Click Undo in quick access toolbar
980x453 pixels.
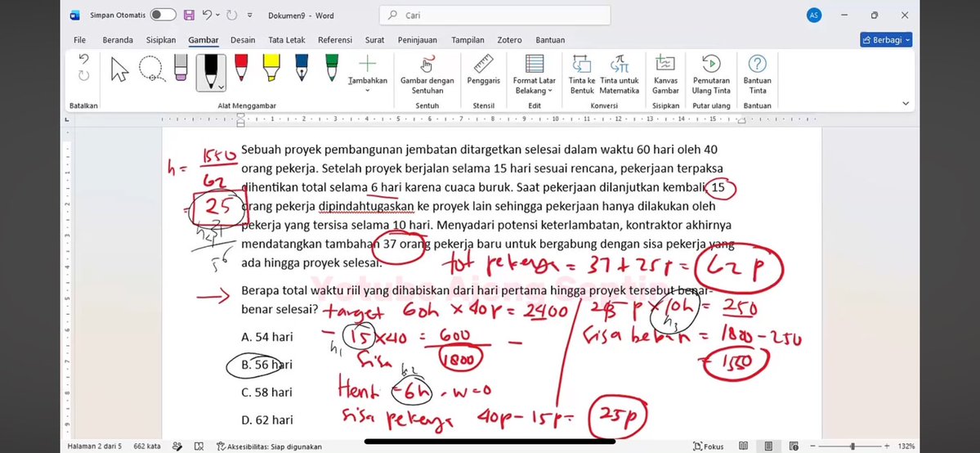click(x=207, y=15)
